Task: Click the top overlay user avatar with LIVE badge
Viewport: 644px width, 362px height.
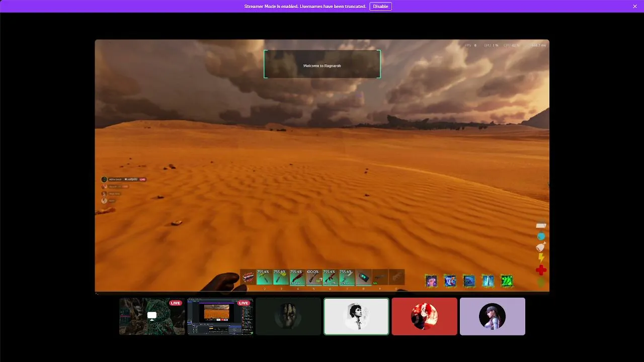Action: (104, 179)
